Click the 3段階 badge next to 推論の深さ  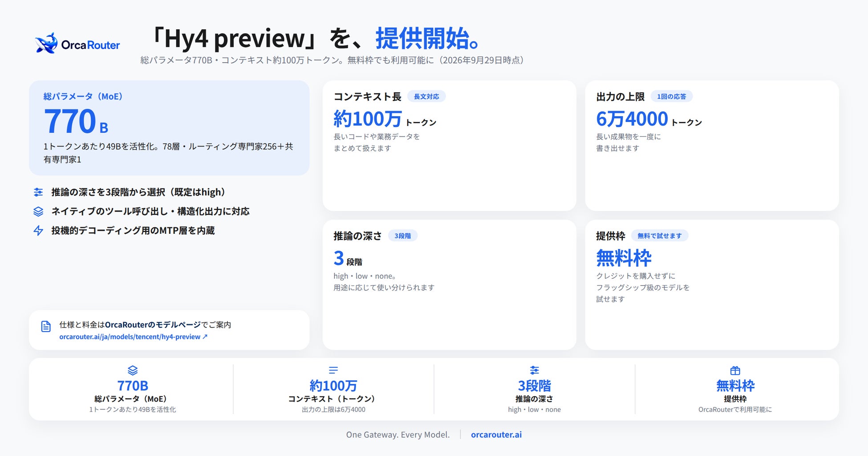403,236
